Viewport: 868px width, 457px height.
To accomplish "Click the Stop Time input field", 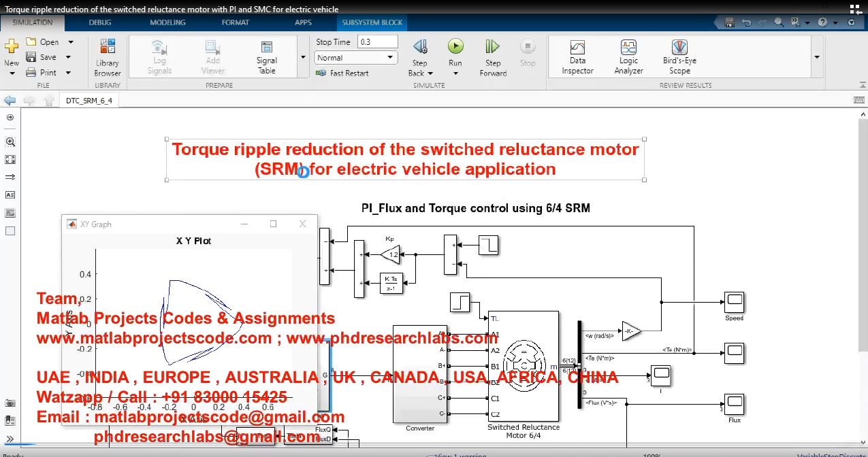I will coord(377,41).
